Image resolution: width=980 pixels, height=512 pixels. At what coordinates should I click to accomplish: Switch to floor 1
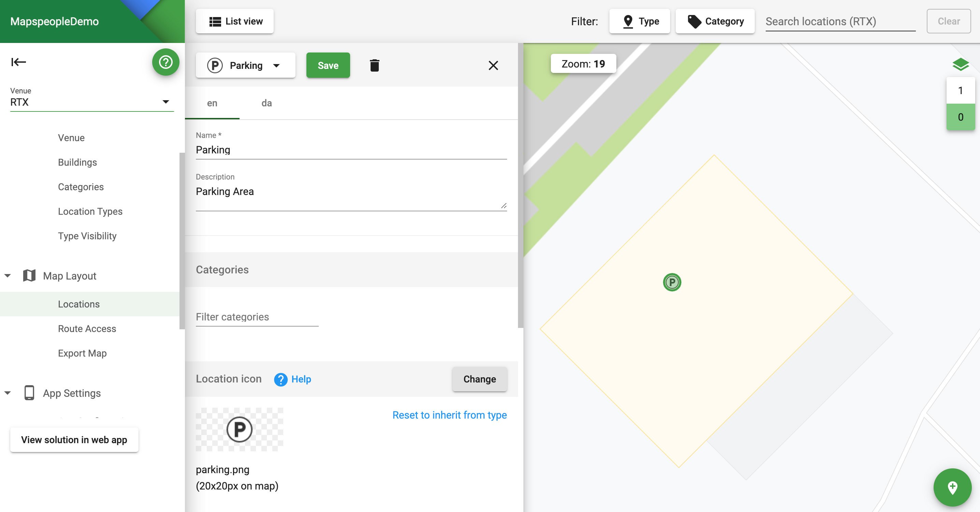click(x=960, y=90)
